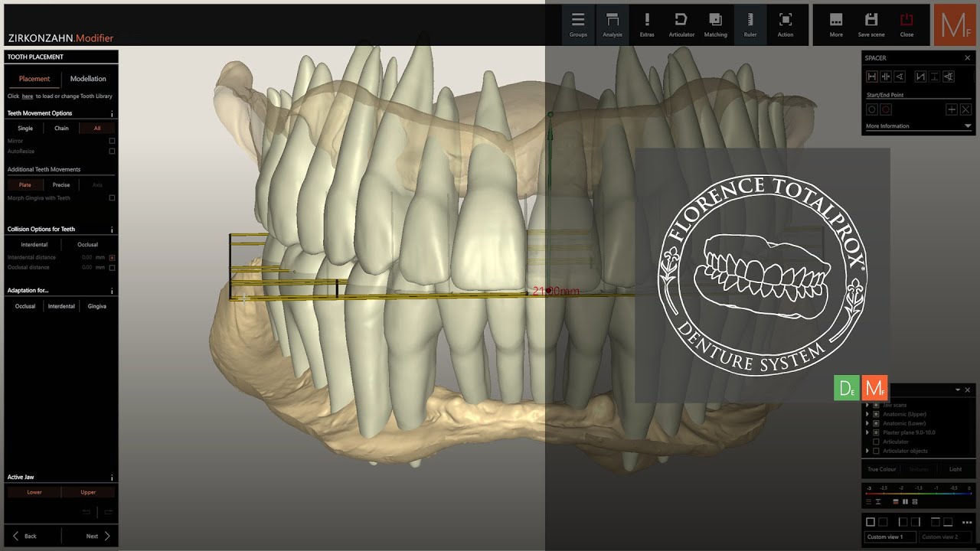Select the diagonal distance spacer icon
The height and width of the screenshot is (551, 980).
[920, 77]
